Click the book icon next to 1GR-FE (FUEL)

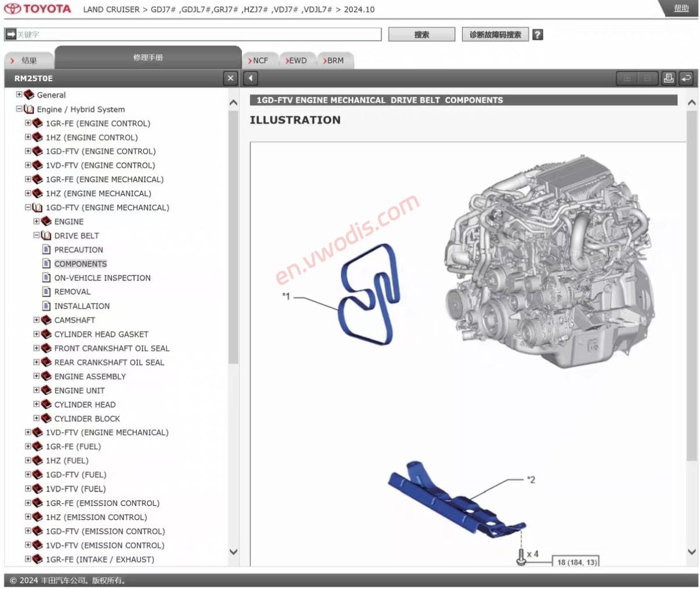point(38,446)
